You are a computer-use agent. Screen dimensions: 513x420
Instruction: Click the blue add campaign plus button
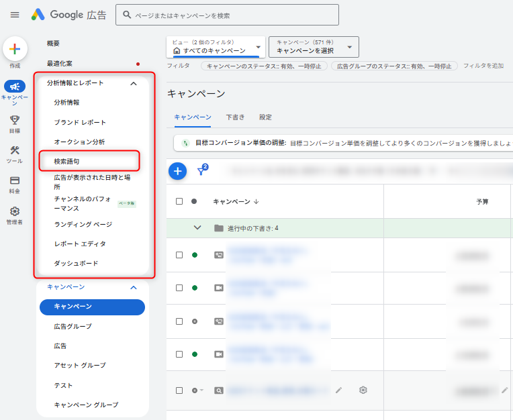tap(177, 171)
